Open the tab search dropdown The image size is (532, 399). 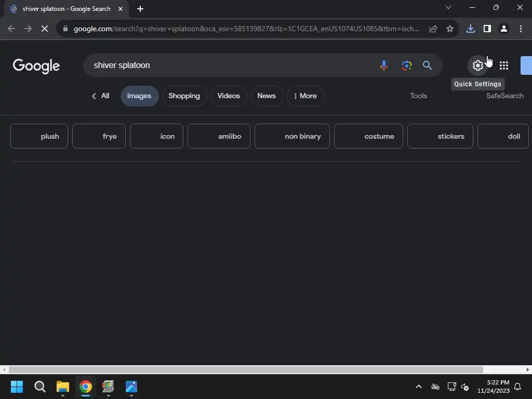[448, 7]
